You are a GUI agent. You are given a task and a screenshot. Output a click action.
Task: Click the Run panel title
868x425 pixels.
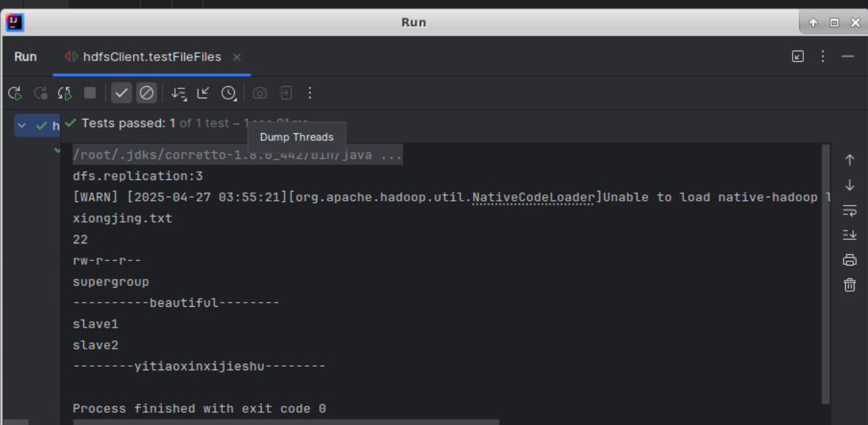click(x=25, y=56)
